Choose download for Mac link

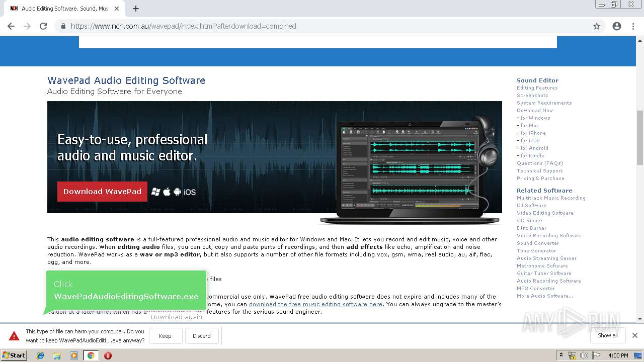[x=530, y=126]
